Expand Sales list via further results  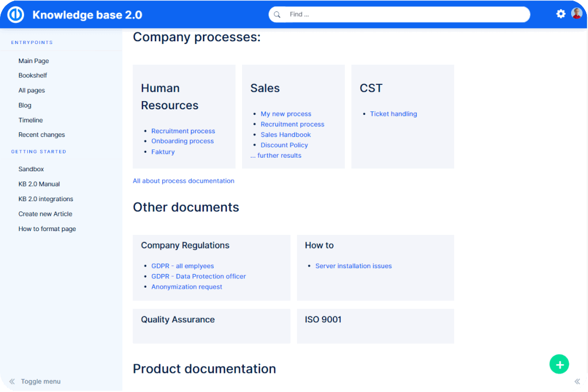point(276,155)
